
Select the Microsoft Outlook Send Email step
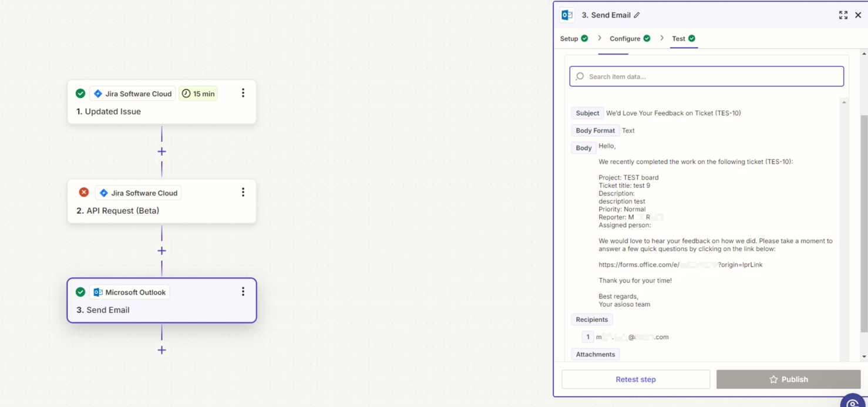[x=162, y=301]
